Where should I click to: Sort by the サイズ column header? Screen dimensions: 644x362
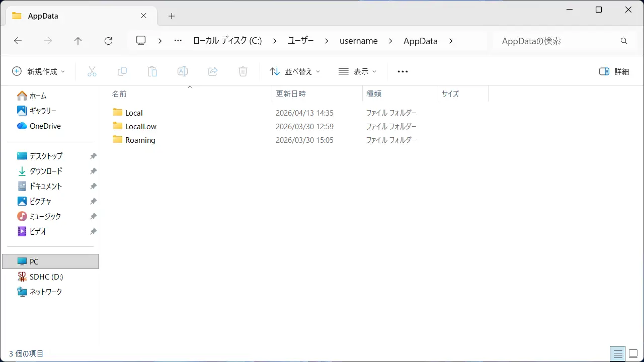click(x=463, y=94)
